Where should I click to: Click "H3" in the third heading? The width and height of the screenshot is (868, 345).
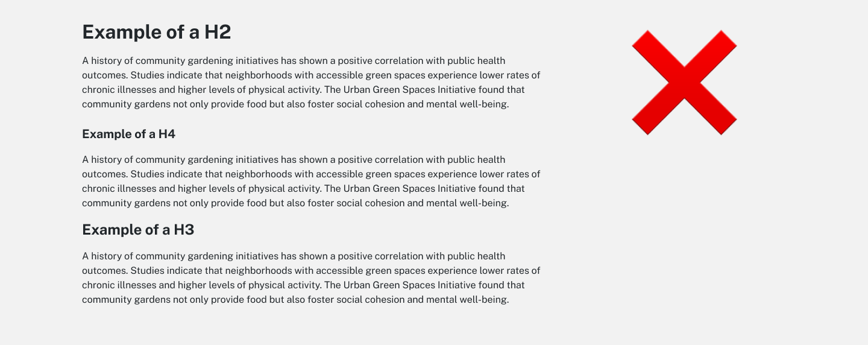click(x=184, y=230)
